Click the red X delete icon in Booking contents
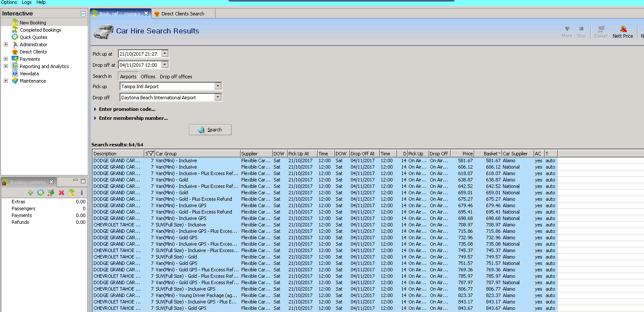The image size is (644, 312). [61, 193]
